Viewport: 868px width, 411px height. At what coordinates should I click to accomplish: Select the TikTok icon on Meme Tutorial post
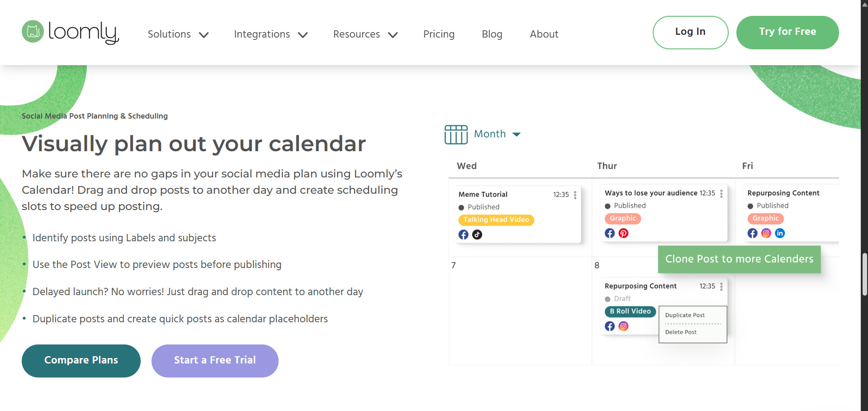pyautogui.click(x=477, y=234)
